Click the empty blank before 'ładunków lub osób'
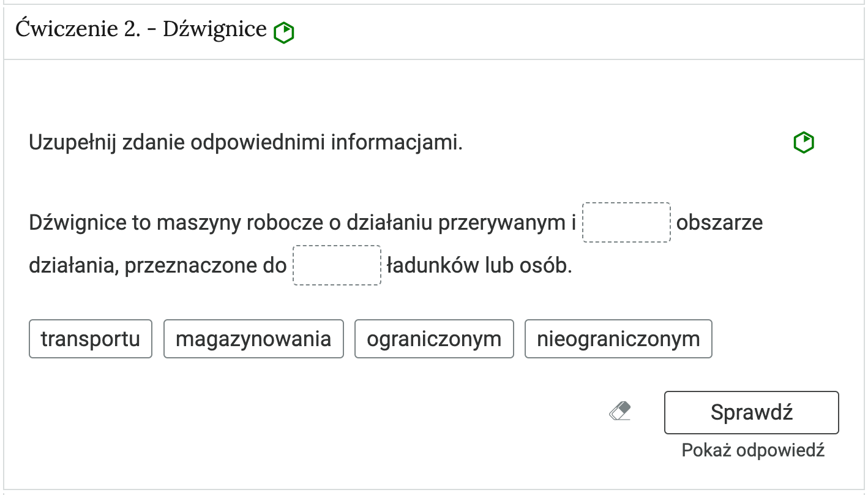Viewport: 868px width, 495px height. tap(337, 265)
